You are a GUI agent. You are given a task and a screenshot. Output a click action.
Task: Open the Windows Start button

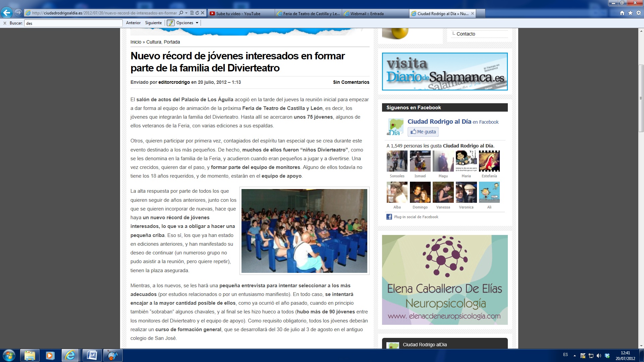(9, 355)
